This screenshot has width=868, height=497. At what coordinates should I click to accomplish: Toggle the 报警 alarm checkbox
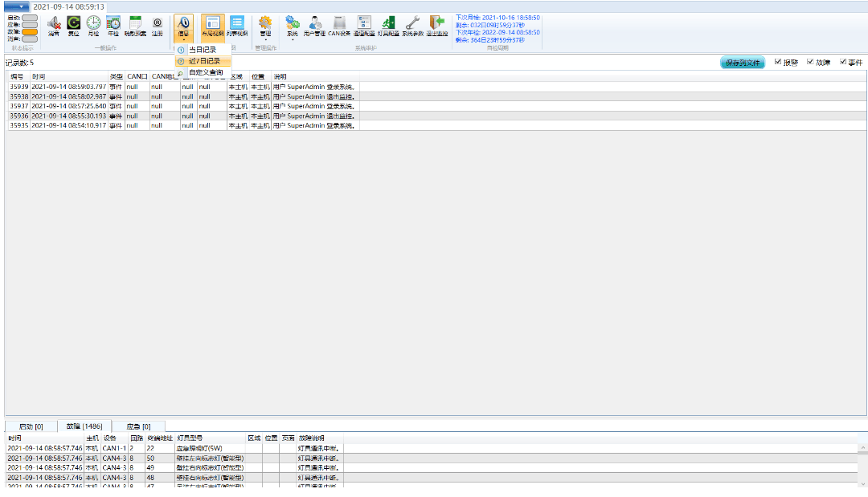[778, 62]
